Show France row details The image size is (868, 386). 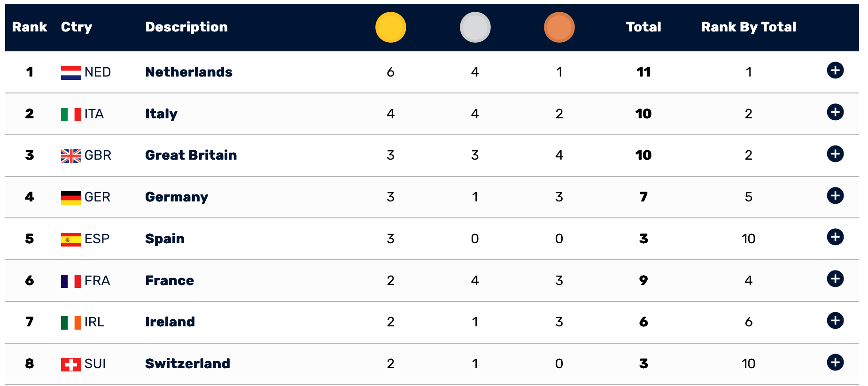pos(835,279)
